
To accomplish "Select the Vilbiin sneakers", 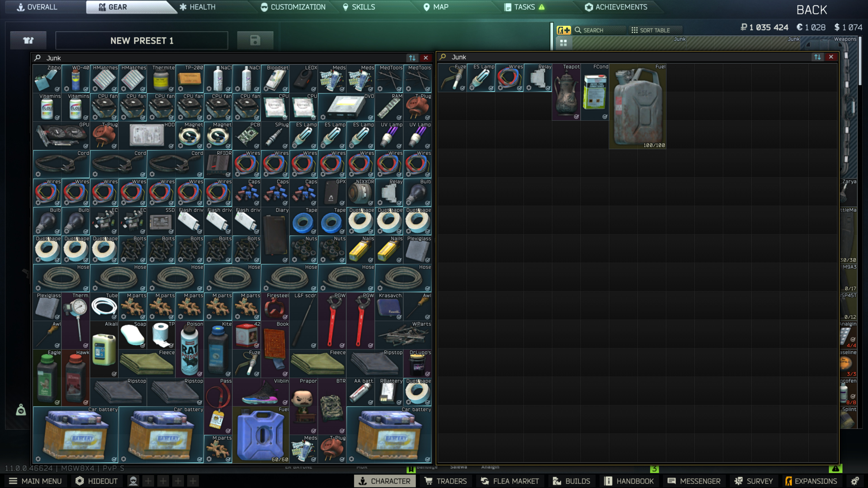I will pos(261,392).
